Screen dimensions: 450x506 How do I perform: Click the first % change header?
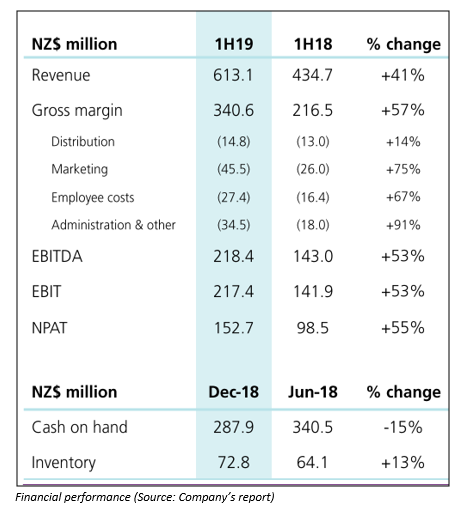(x=403, y=45)
